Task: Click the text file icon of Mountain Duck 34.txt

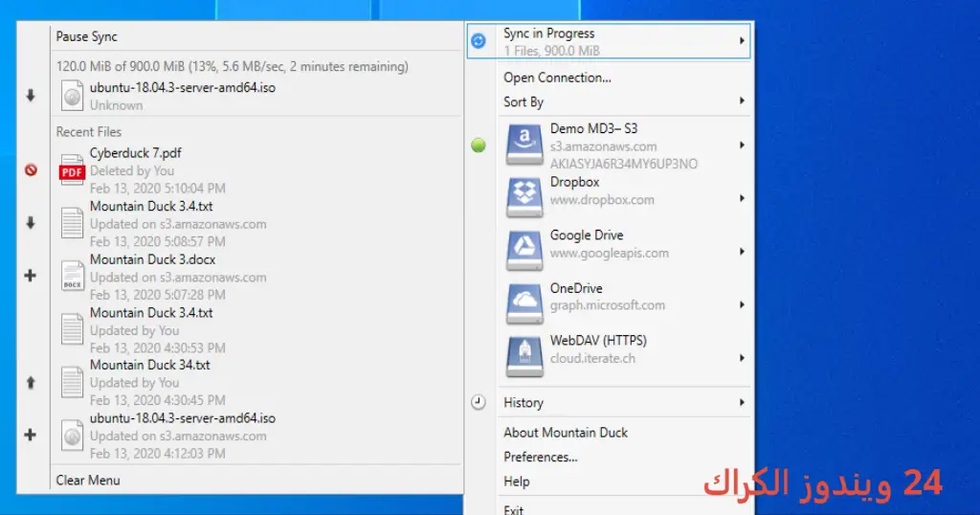Action: click(72, 383)
